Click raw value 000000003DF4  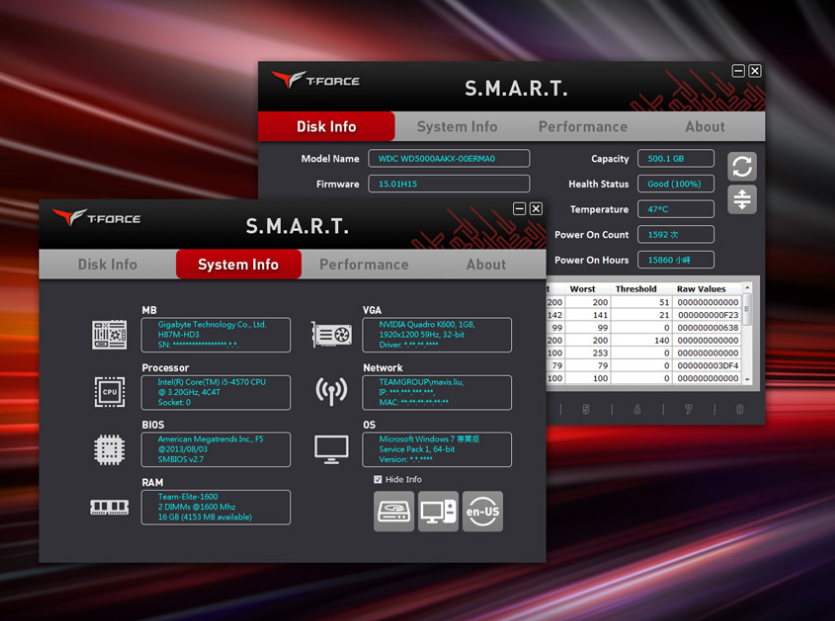(x=708, y=365)
